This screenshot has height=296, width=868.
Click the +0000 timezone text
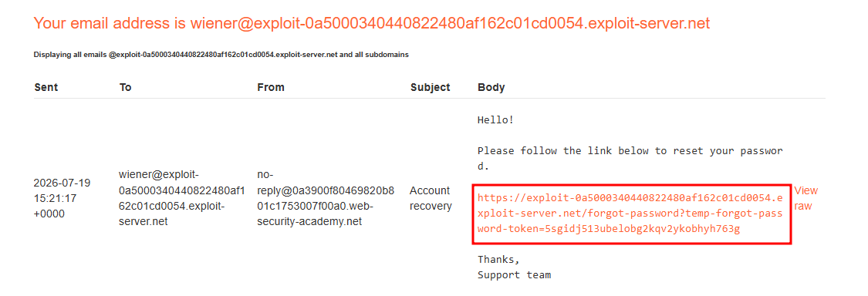tap(49, 214)
